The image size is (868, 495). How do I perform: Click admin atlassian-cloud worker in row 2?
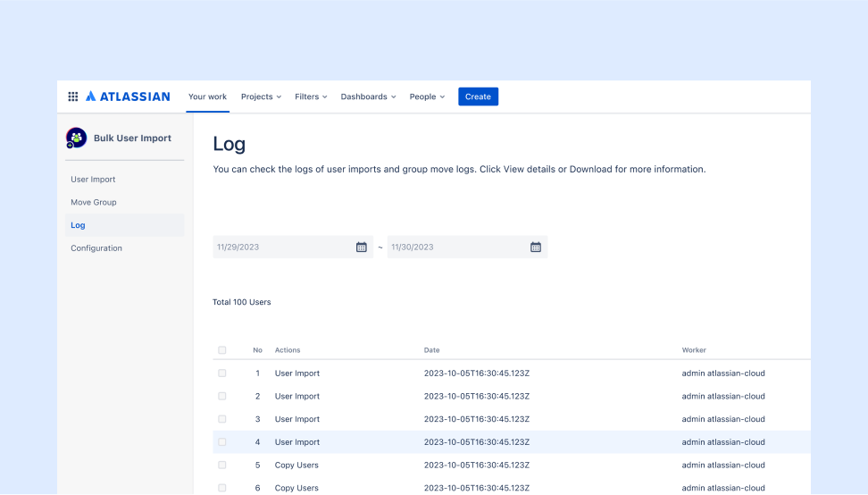point(723,396)
